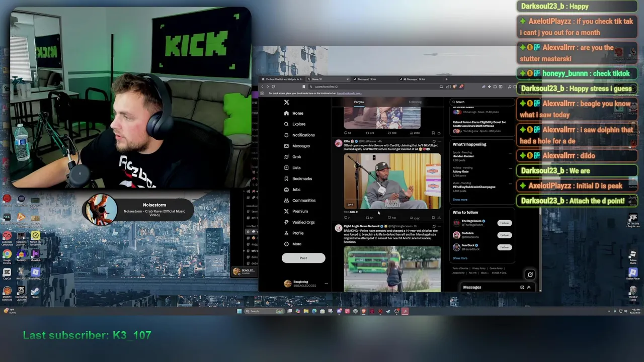
Task: Open Home in the X sidebar
Action: coord(294,113)
